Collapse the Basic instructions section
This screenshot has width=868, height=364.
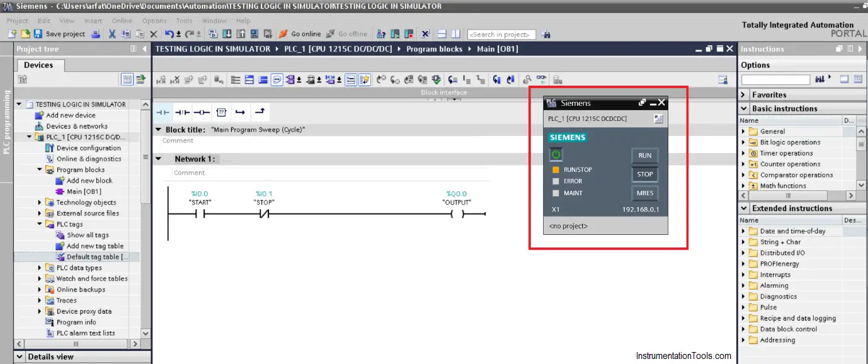[744, 108]
